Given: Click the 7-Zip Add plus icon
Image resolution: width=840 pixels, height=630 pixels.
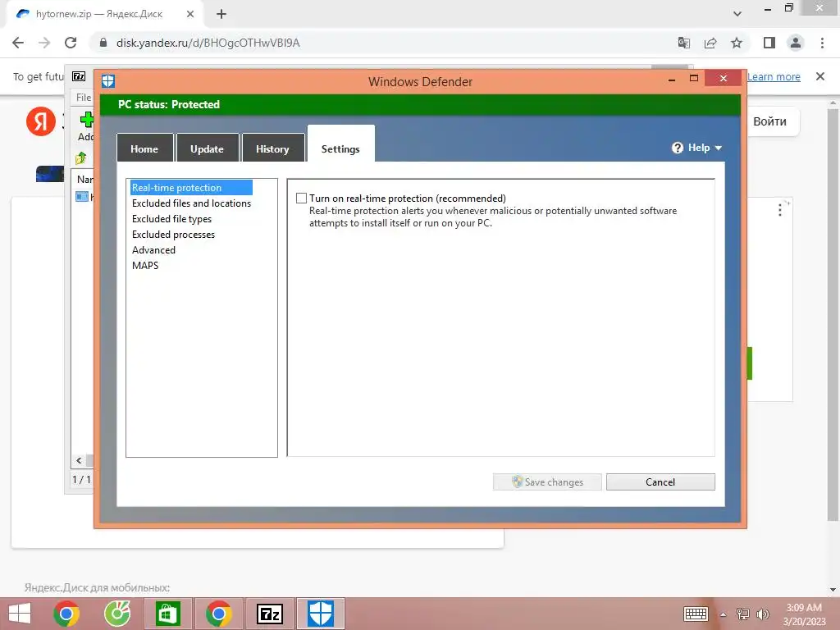Looking at the screenshot, I should pos(87,120).
